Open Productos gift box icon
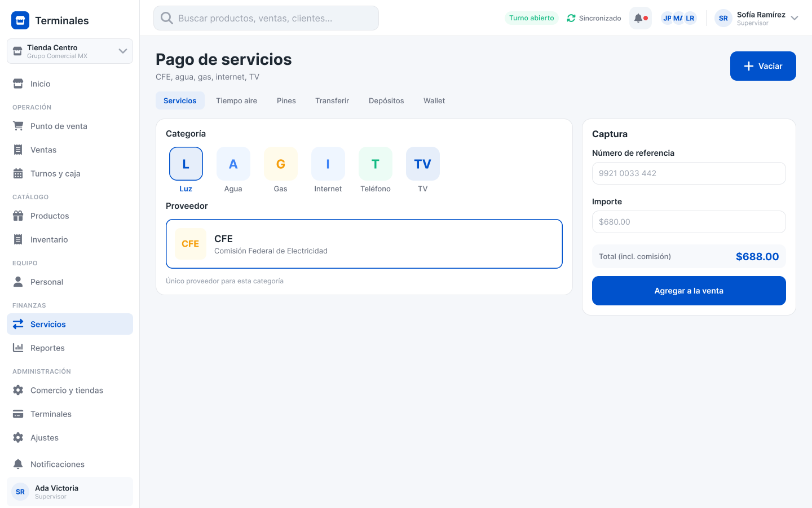The width and height of the screenshot is (812, 508). pyautogui.click(x=18, y=216)
